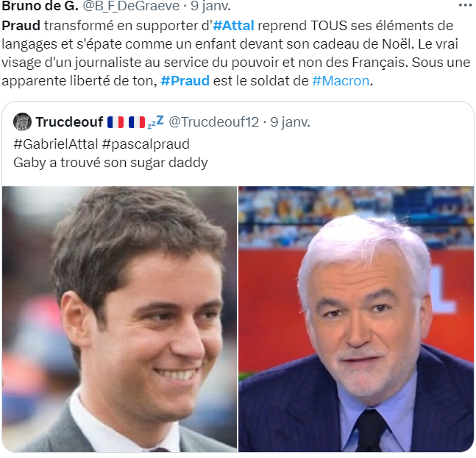Screen dimensions: 476x458
Task: Click the bold word Praud starting tweet
Action: 21,26
